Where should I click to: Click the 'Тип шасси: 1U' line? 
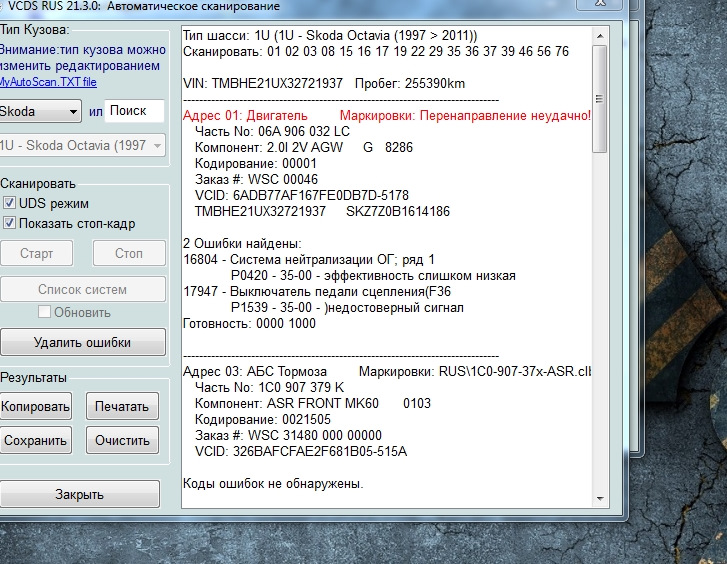tap(330, 35)
